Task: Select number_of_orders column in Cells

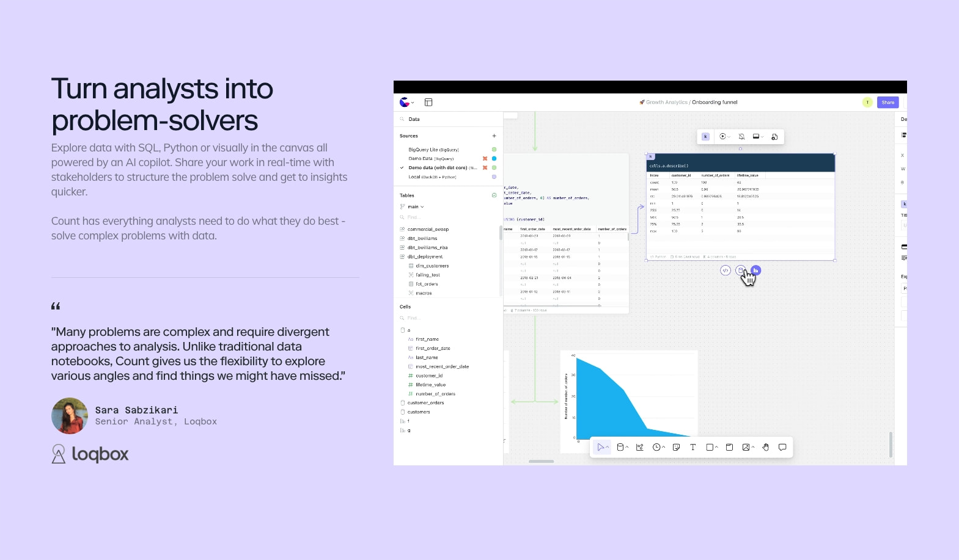Action: pyautogui.click(x=435, y=395)
